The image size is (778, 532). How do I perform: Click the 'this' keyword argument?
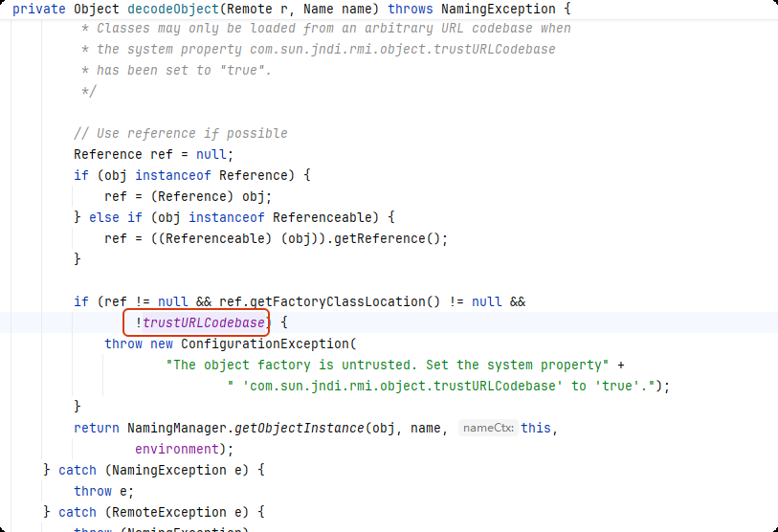(536, 428)
